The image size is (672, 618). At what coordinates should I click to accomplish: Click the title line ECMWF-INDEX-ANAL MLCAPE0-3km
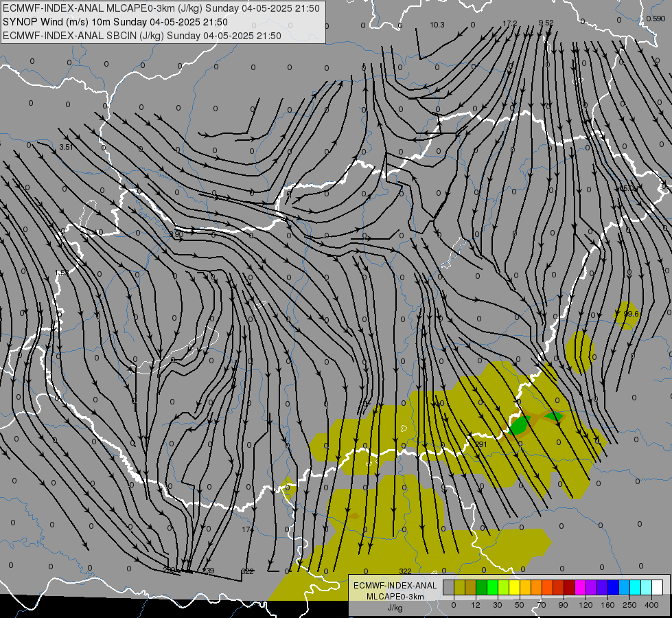161,8
